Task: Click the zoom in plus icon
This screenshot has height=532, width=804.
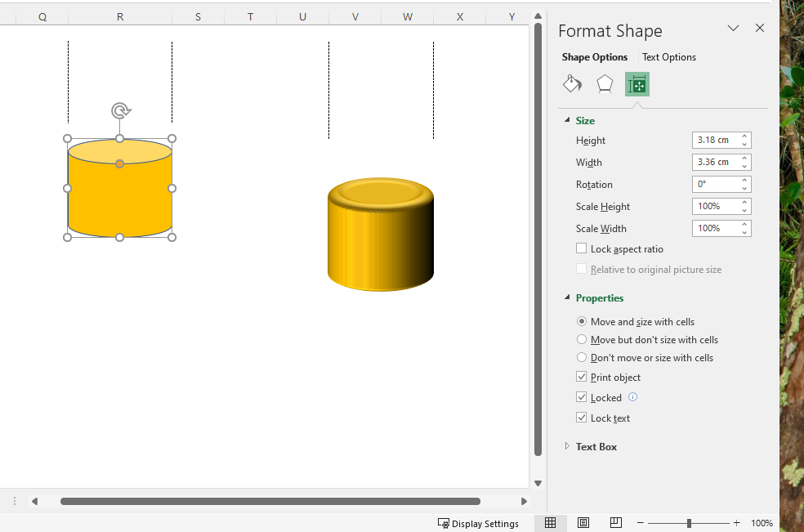Action: point(736,523)
